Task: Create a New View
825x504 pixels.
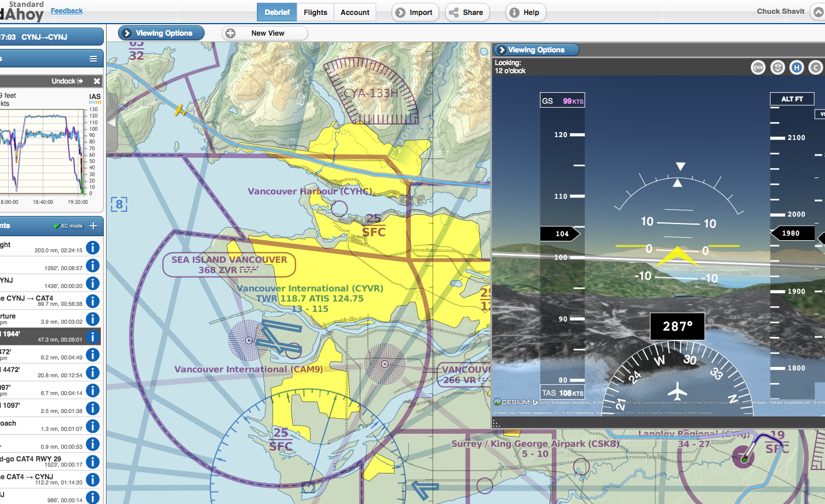Action: [264, 33]
